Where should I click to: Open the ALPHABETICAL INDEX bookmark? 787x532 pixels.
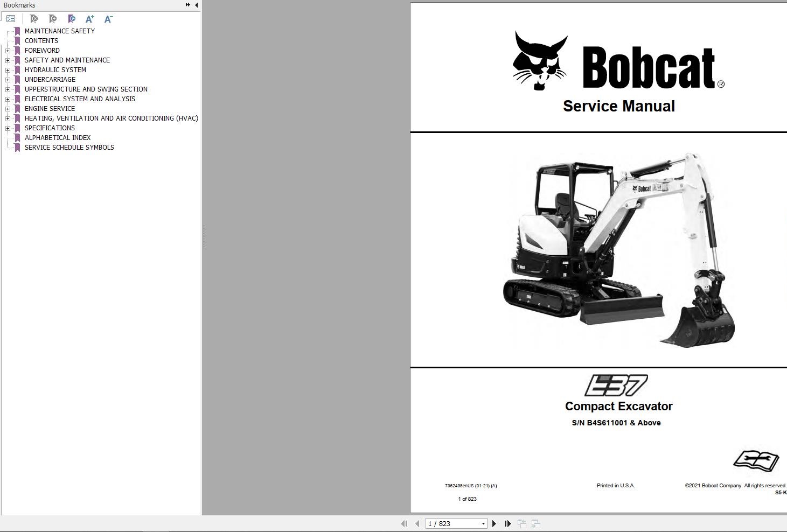pyautogui.click(x=58, y=138)
